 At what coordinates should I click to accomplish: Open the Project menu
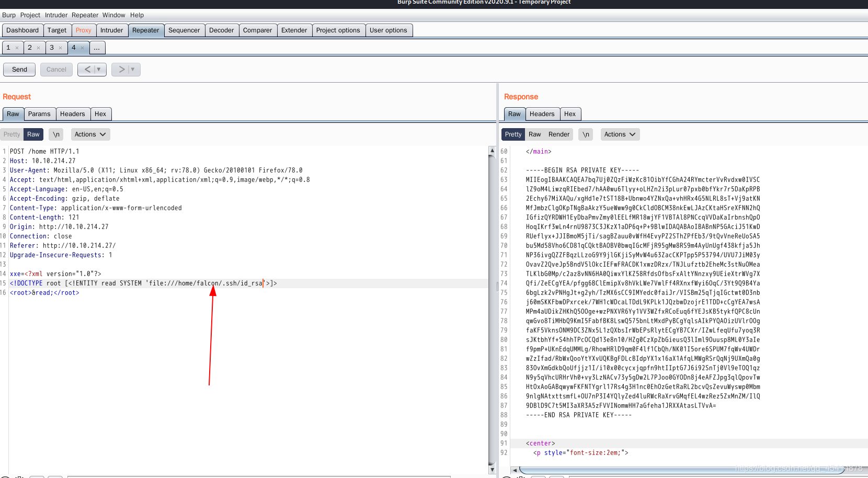(x=30, y=15)
